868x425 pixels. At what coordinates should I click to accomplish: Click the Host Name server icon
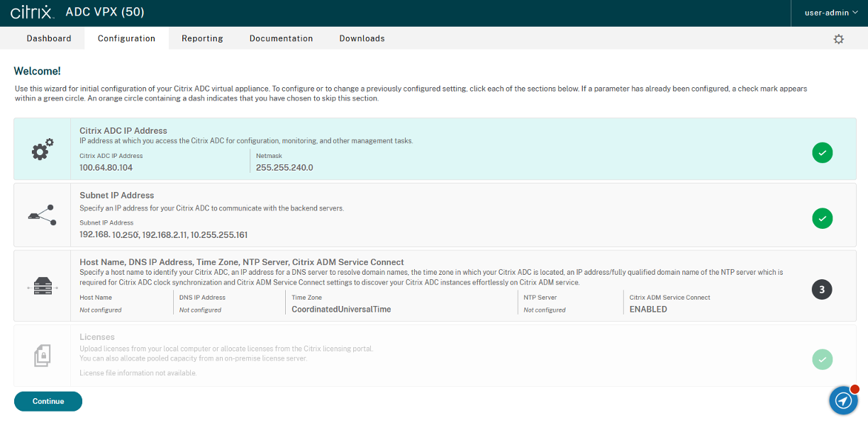pos(42,286)
